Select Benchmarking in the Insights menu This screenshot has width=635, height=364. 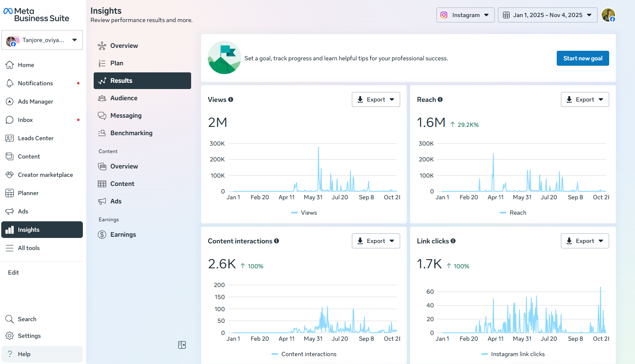coord(131,133)
